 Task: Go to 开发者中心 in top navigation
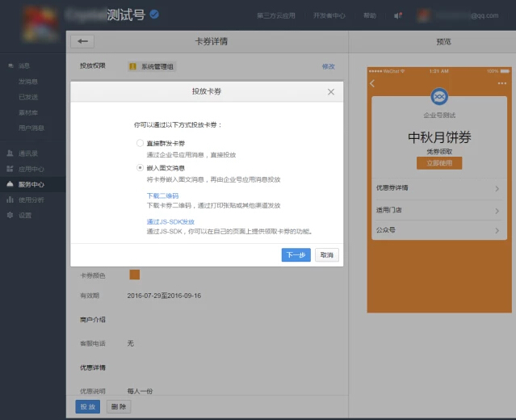[328, 15]
